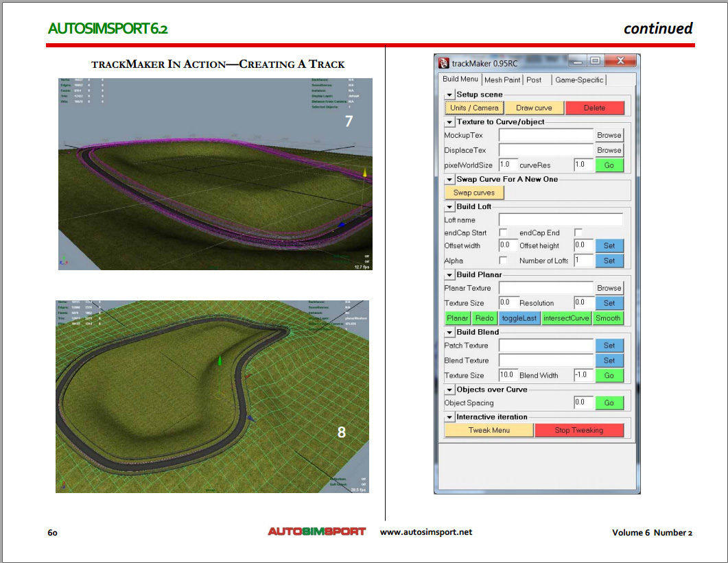Click the track screenshot numbered 8
This screenshot has height=563, width=728.
tap(212, 396)
